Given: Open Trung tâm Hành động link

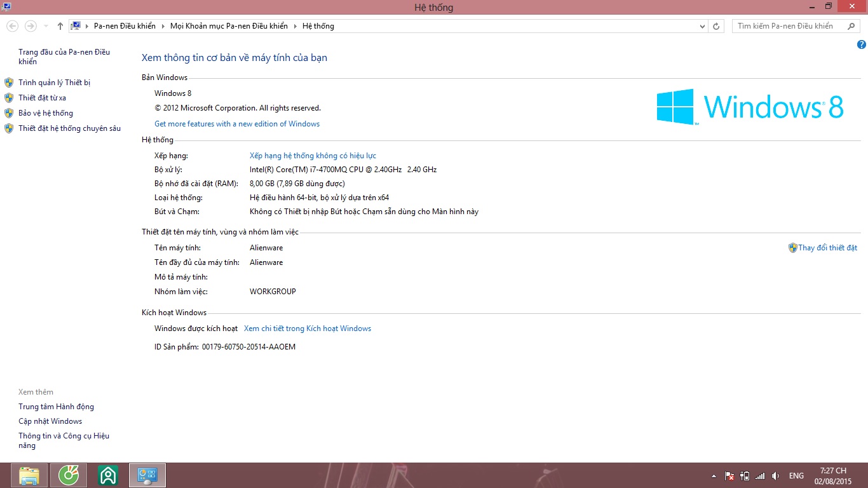Looking at the screenshot, I should (56, 407).
